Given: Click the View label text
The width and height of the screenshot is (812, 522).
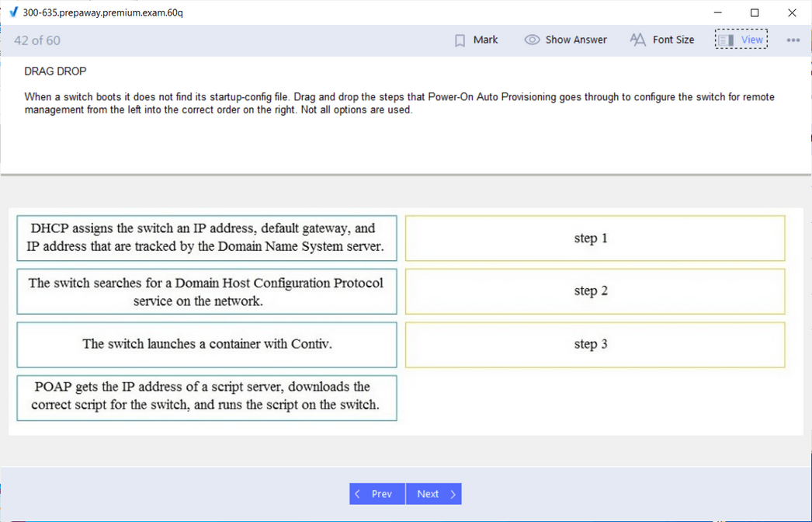Looking at the screenshot, I should click(x=751, y=40).
